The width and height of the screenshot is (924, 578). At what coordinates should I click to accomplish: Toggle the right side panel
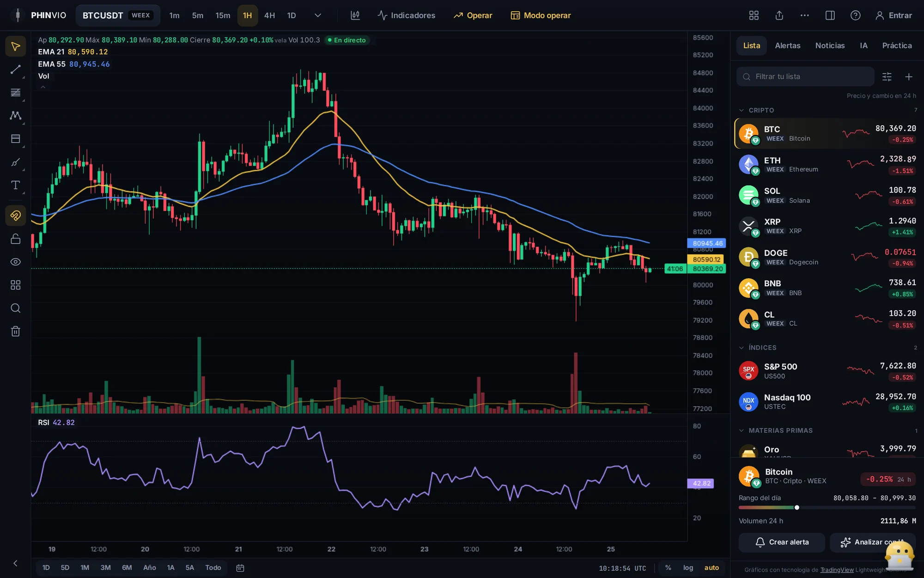pyautogui.click(x=830, y=15)
